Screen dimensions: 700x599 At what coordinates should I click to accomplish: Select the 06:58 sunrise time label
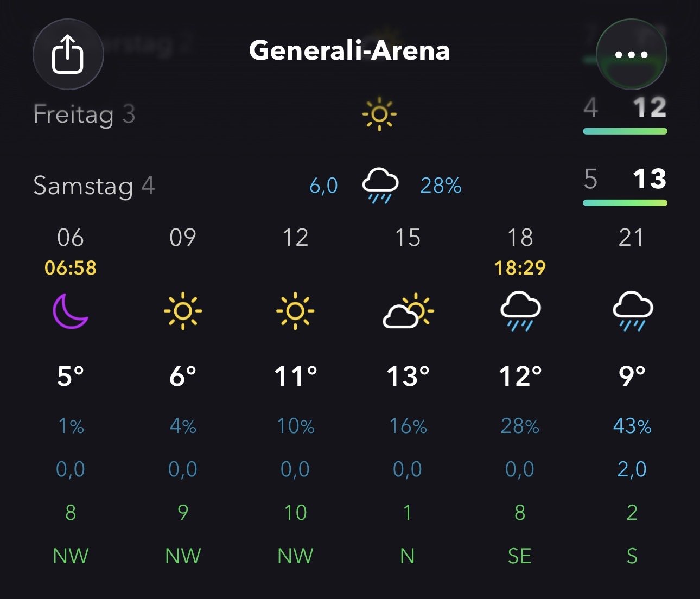[x=71, y=267]
